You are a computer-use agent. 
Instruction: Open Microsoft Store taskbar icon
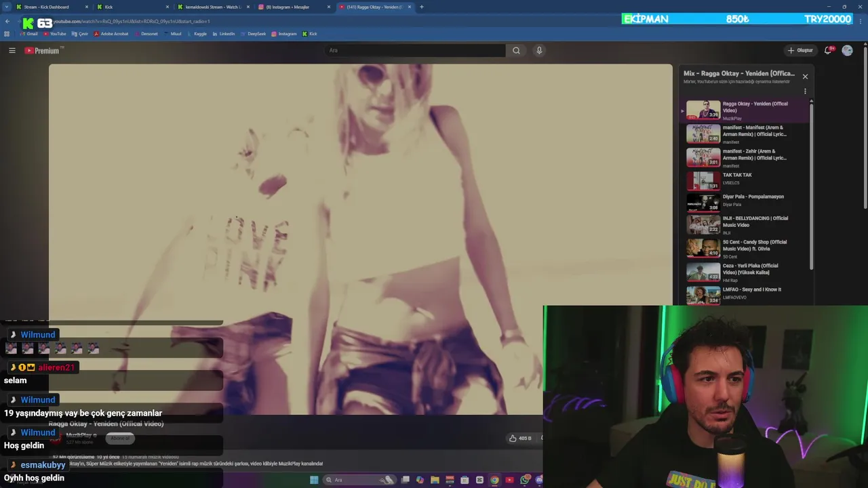coord(465,480)
